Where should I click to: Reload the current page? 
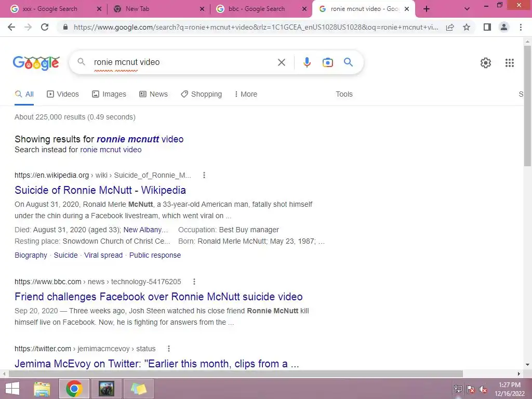pyautogui.click(x=45, y=27)
